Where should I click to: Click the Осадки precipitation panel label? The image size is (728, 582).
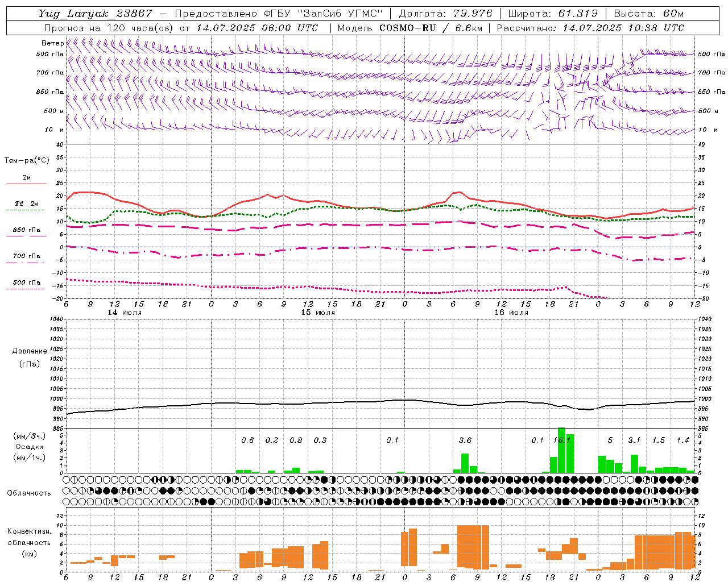click(29, 447)
